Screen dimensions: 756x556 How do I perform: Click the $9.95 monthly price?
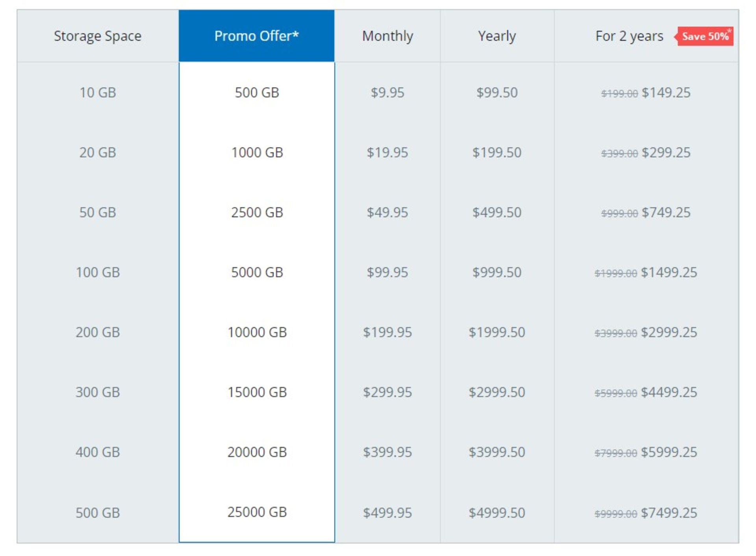point(387,93)
